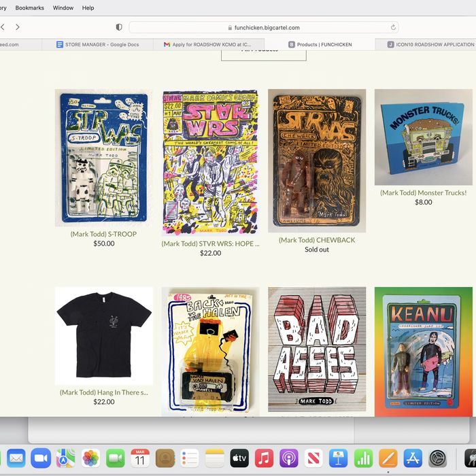This screenshot has height=476, width=476.
Task: Open Zoom from the dock
Action: pyautogui.click(x=41, y=458)
